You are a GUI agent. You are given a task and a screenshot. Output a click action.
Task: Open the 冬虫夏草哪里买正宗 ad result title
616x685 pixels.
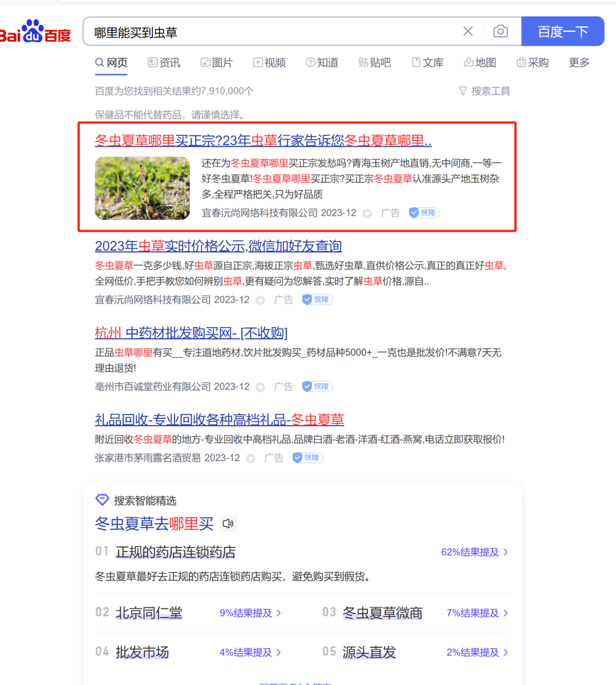[x=263, y=140]
